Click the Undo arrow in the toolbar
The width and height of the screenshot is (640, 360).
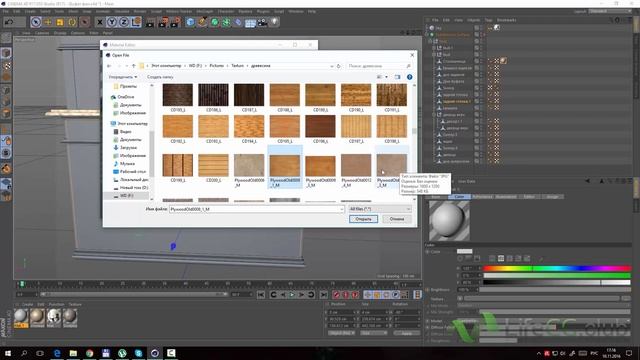pyautogui.click(x=8, y=22)
